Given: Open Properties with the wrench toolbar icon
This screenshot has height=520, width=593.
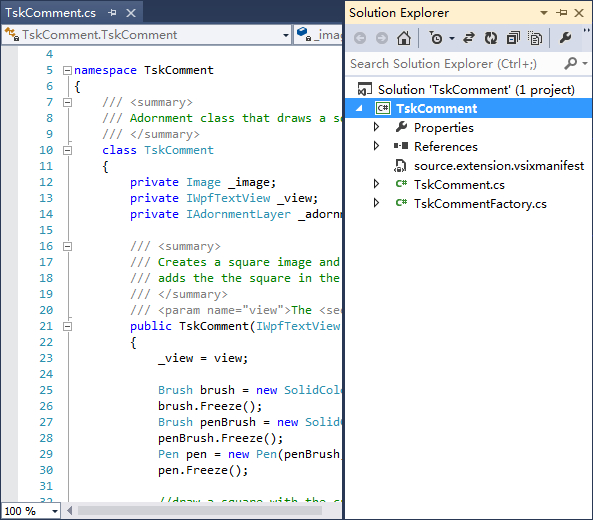Looking at the screenshot, I should pyautogui.click(x=565, y=38).
